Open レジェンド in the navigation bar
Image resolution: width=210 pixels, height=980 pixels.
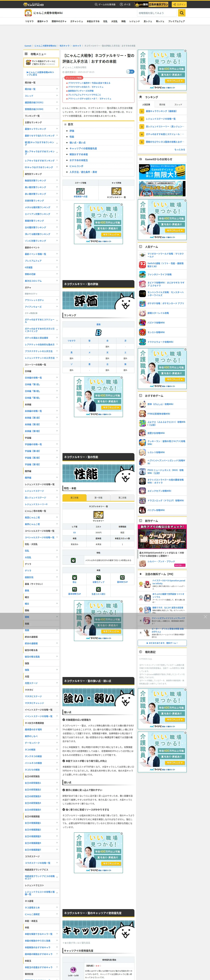point(135,21)
